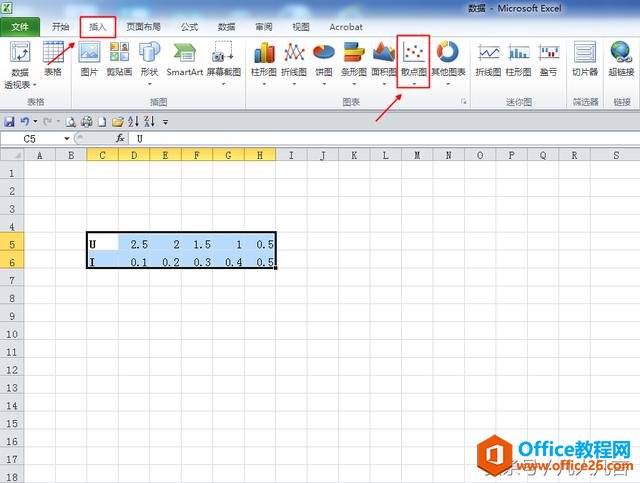Image resolution: width=640 pixels, height=483 pixels.
Task: Insert a Win/Loss sparkline (盈亏)
Action: [548, 59]
